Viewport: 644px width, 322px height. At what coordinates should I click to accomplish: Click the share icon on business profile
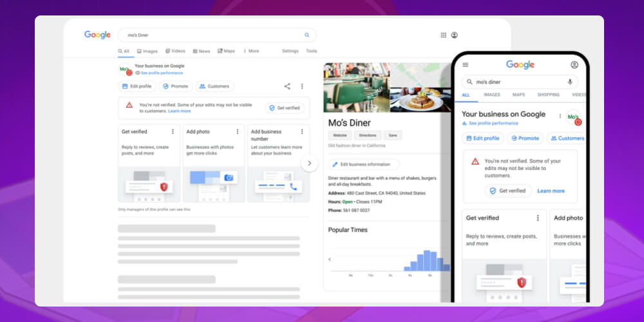click(x=287, y=86)
